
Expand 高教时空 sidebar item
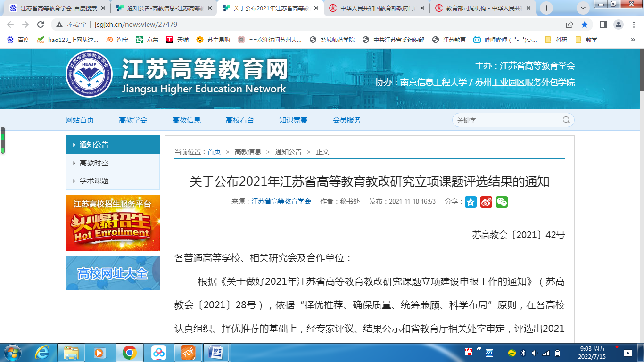coord(94,163)
